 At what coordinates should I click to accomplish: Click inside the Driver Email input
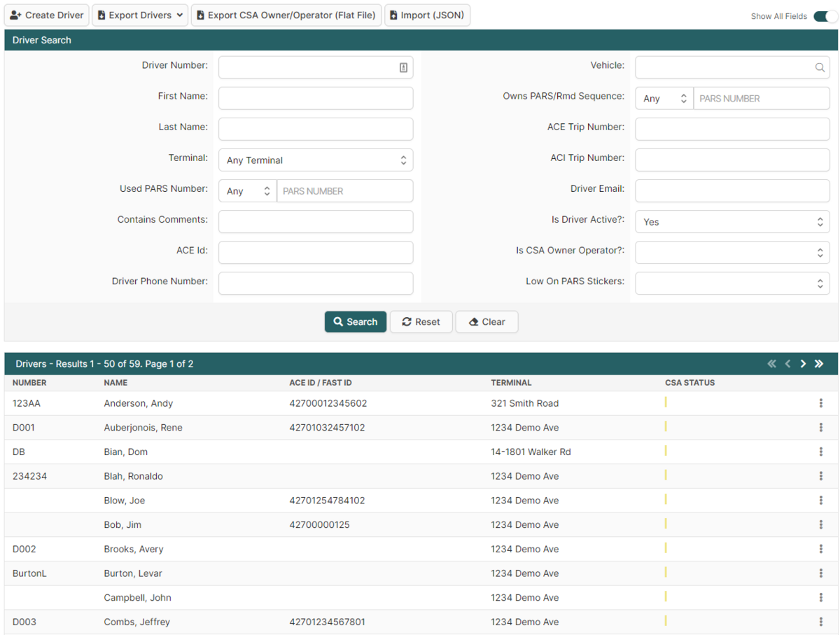click(732, 190)
